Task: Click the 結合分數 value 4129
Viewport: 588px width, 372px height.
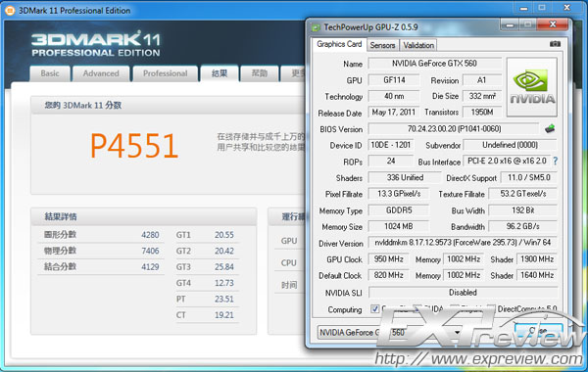Action: (150, 267)
